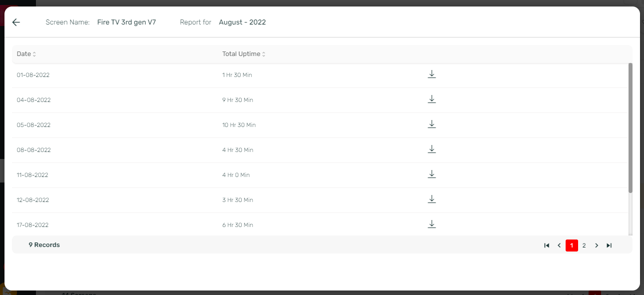Click the back arrow icon

(x=16, y=22)
